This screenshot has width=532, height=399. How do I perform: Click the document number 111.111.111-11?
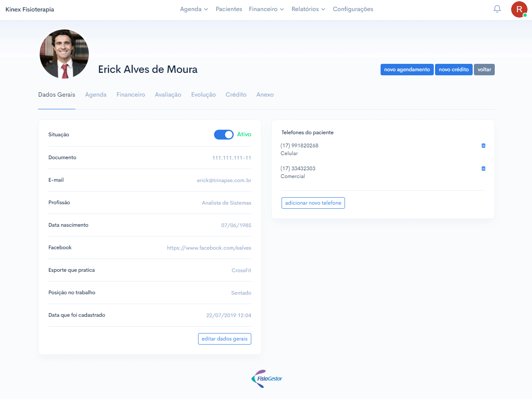[232, 158]
